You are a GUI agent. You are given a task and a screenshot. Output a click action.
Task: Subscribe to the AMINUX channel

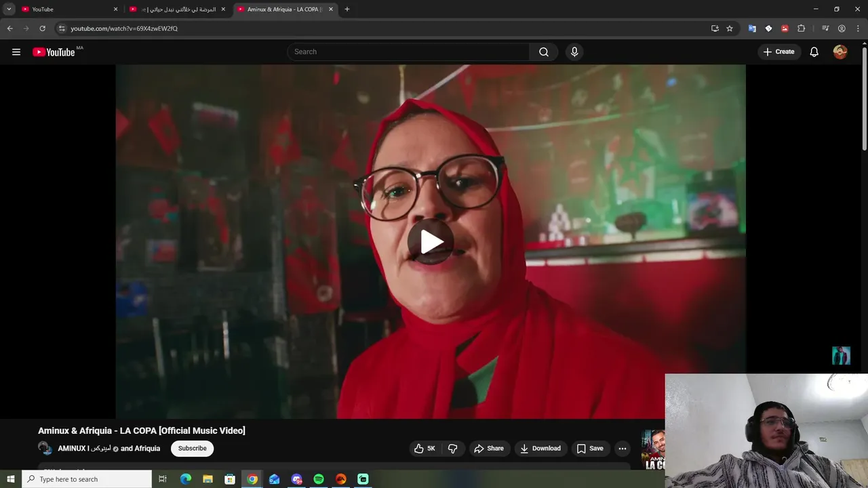point(193,449)
